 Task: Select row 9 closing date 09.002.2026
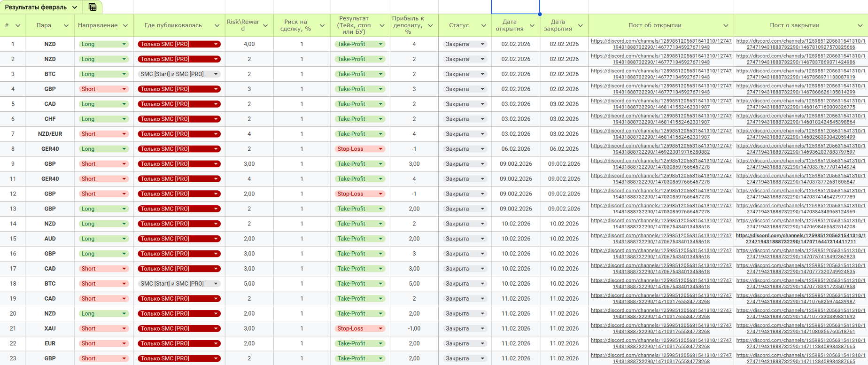tap(564, 164)
